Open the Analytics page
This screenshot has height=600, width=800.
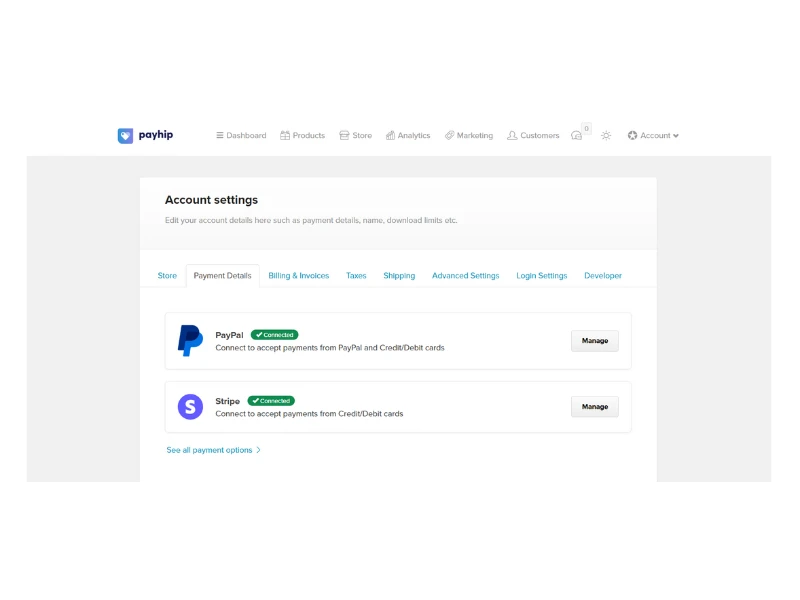coord(408,136)
